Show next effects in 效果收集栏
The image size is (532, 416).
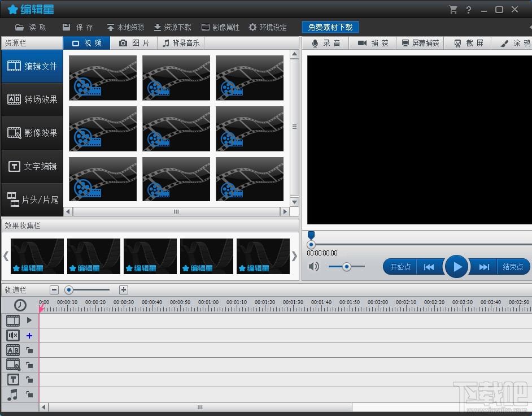294,256
